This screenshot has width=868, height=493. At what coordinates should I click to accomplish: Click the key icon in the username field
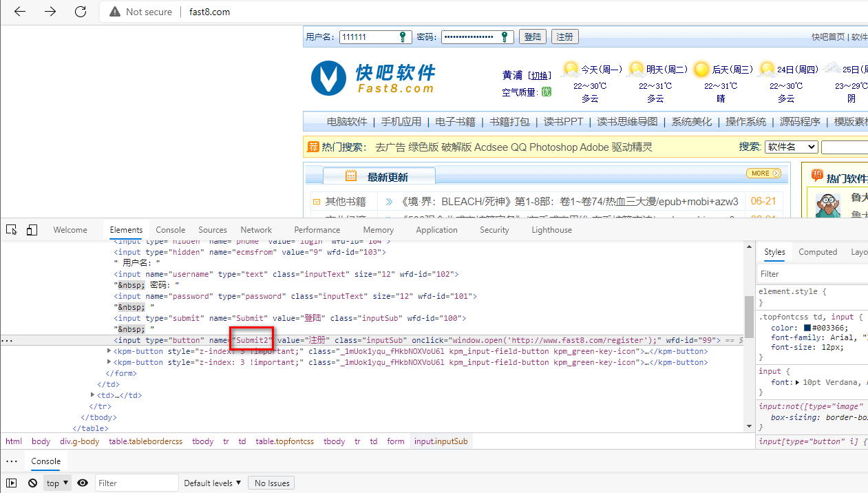click(x=403, y=36)
